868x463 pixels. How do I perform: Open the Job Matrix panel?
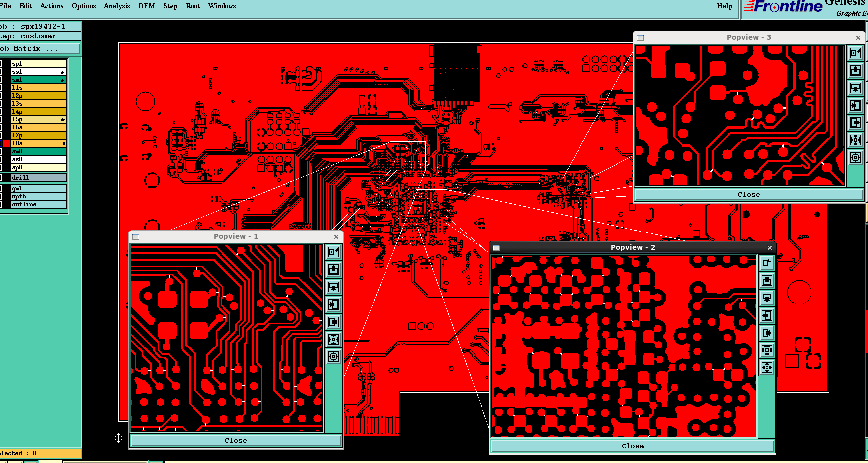point(39,48)
